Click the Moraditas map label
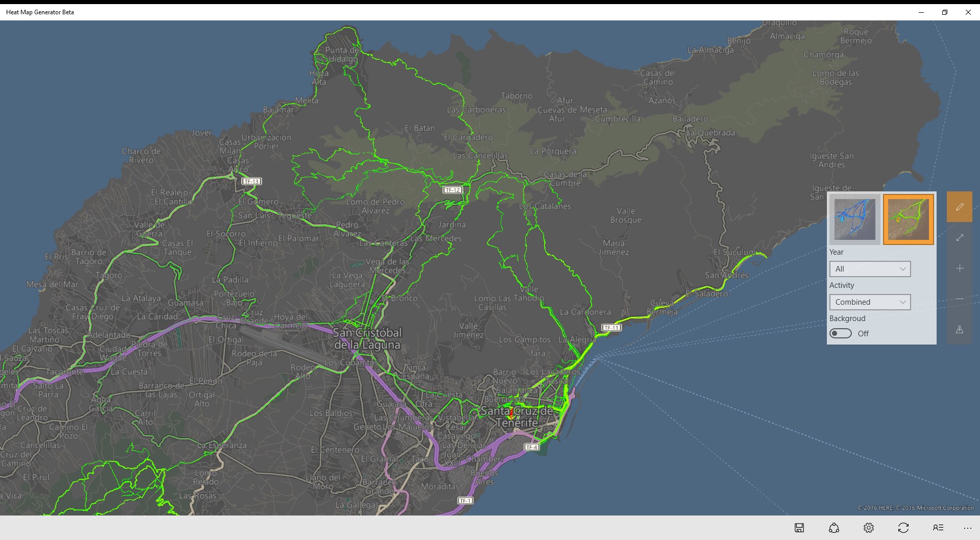The width and height of the screenshot is (980, 540). [440, 486]
